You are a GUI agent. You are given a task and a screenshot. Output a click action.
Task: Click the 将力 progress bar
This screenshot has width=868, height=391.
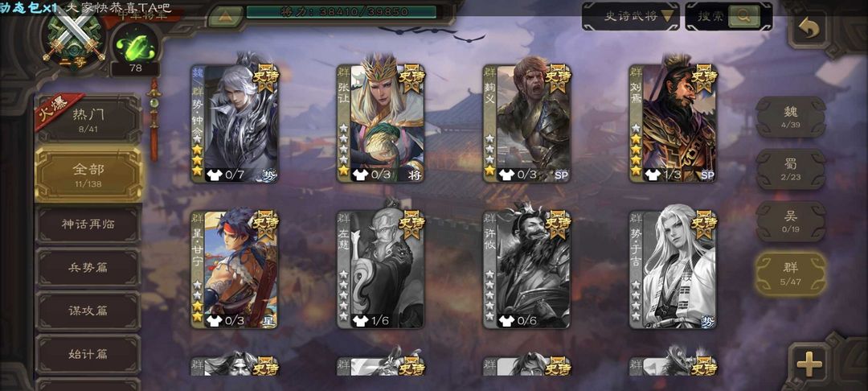341,11
